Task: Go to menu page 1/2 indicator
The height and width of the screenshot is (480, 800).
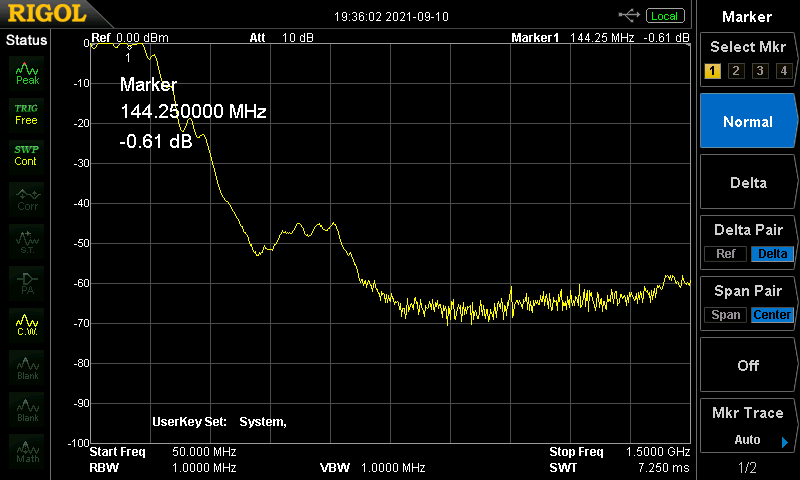Action: click(748, 468)
